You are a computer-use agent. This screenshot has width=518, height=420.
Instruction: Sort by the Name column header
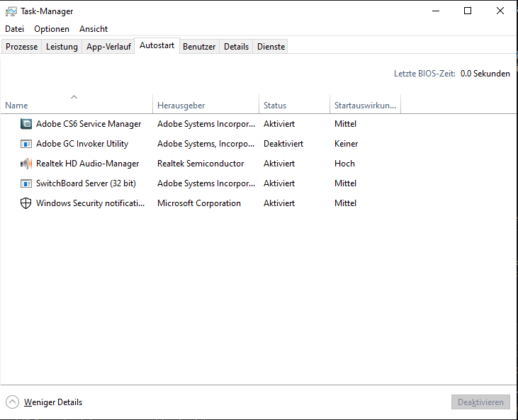[x=77, y=104]
